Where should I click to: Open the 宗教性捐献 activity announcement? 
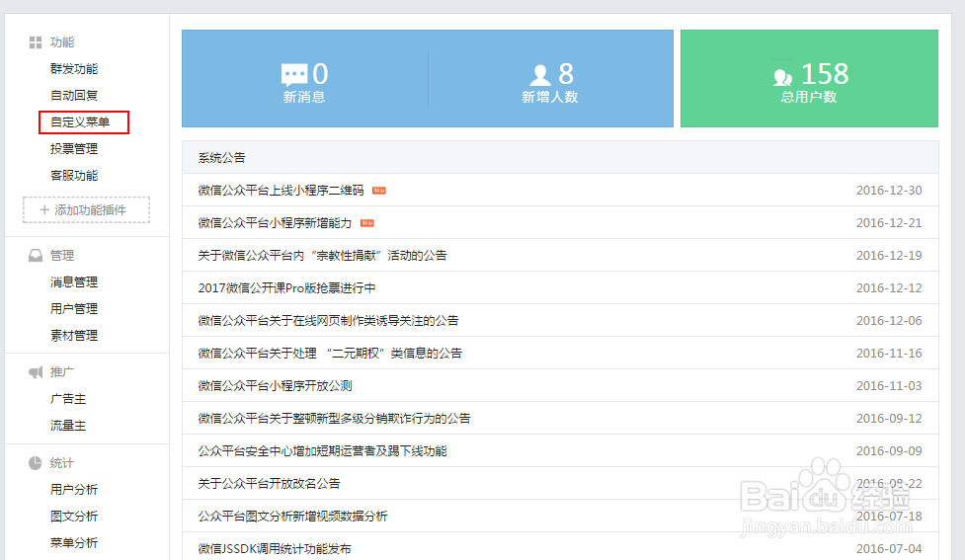(322, 256)
